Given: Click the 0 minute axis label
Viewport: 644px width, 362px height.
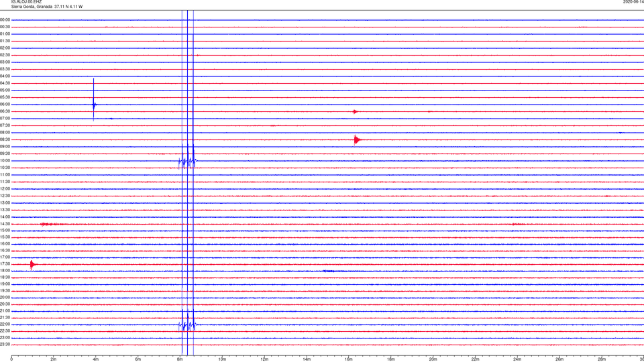Looking at the screenshot, I should click(11, 359).
